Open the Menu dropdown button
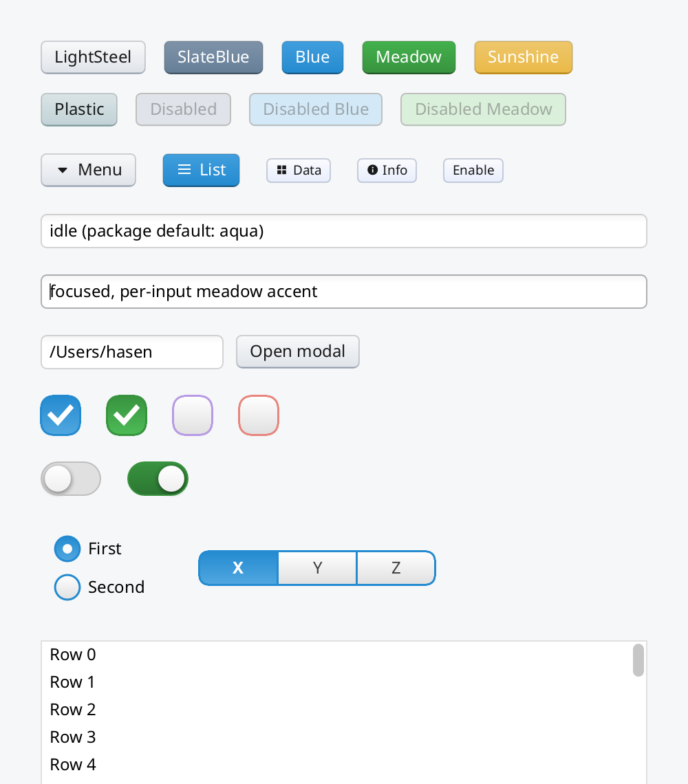Screen dimensions: 688x784 click(x=89, y=170)
